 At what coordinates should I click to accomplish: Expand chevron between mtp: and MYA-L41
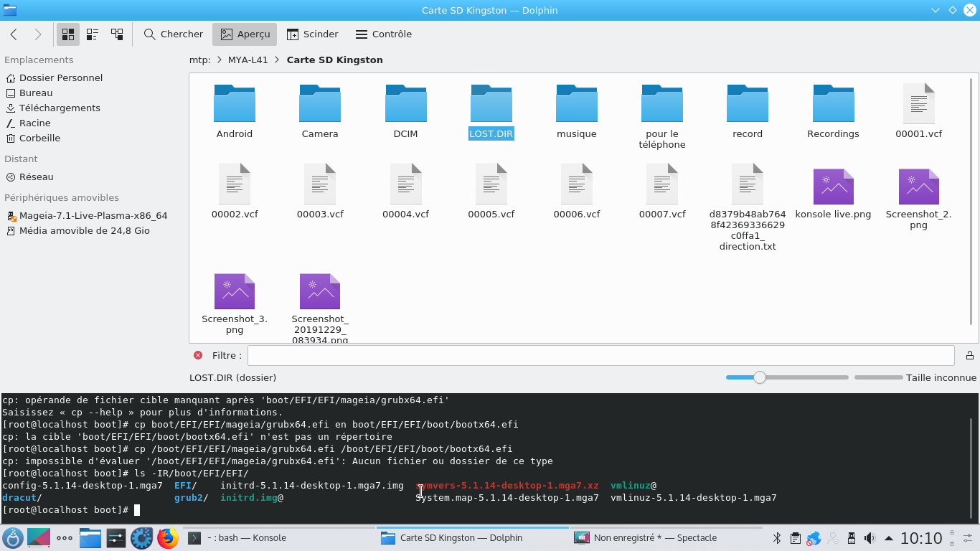(x=220, y=60)
